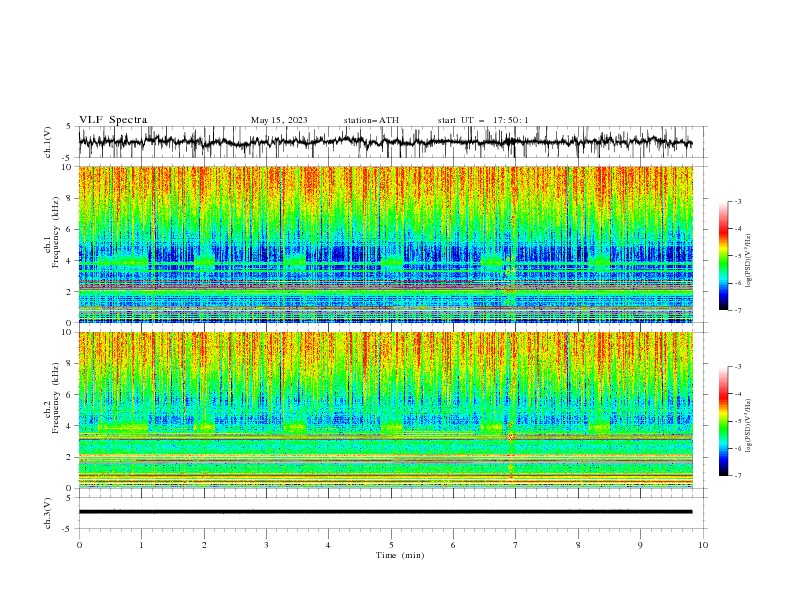Click the time axis tick label '5'
This screenshot has width=792, height=612.
pos(391,545)
